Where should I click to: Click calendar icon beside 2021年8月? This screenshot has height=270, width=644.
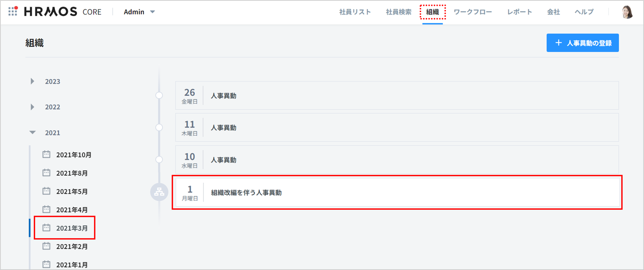(47, 173)
